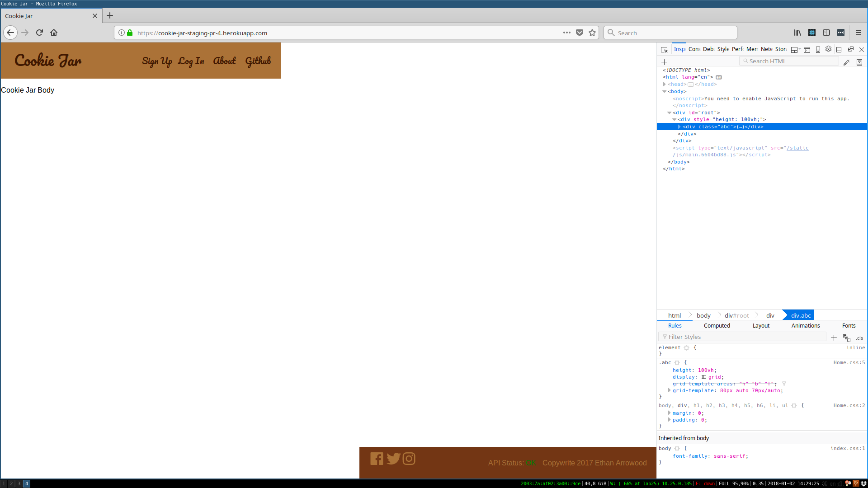Click the Instagram icon in the footer
This screenshot has height=488, width=868.
click(409, 459)
